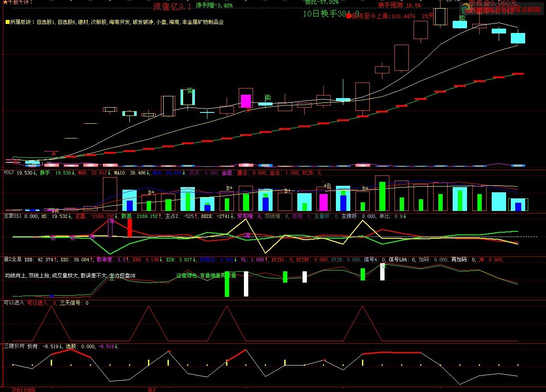Click the magenta volume bar in VOL panel

coord(323,202)
